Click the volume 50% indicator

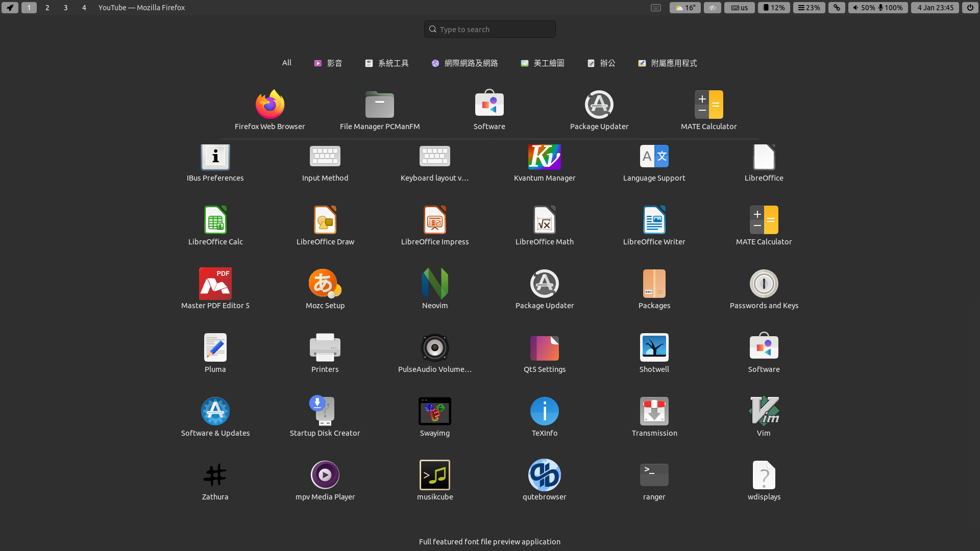(864, 8)
